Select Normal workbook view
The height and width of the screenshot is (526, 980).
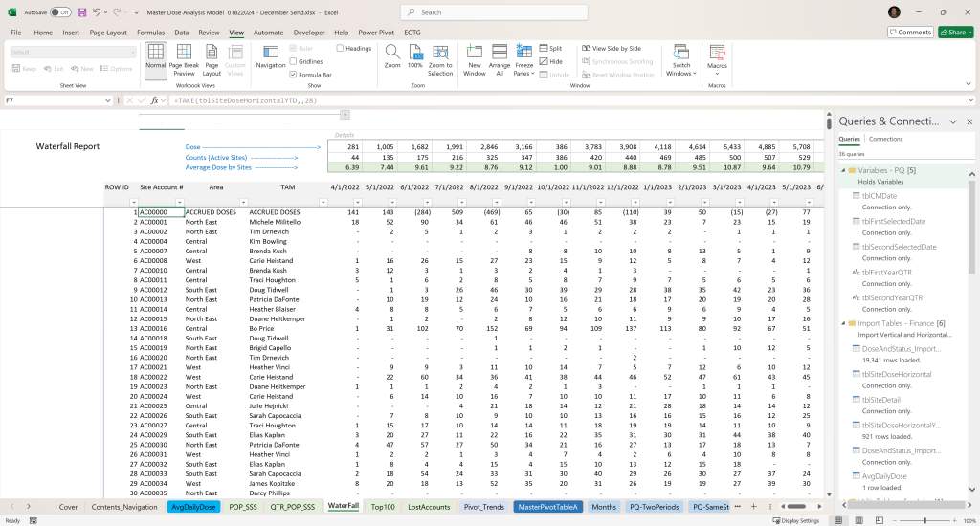pyautogui.click(x=156, y=60)
